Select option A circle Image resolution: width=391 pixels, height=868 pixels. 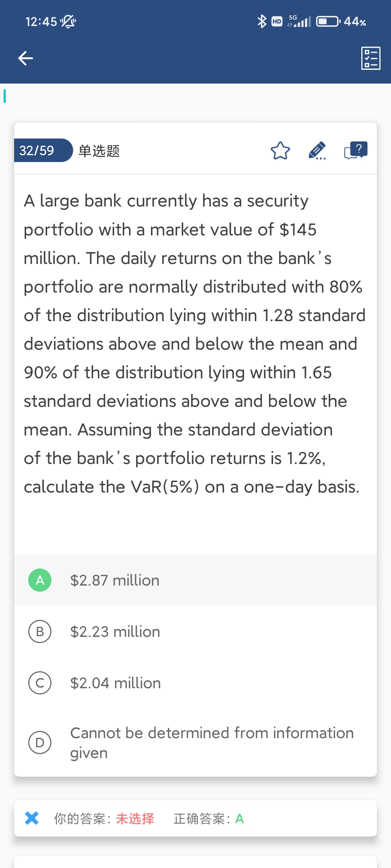point(40,580)
